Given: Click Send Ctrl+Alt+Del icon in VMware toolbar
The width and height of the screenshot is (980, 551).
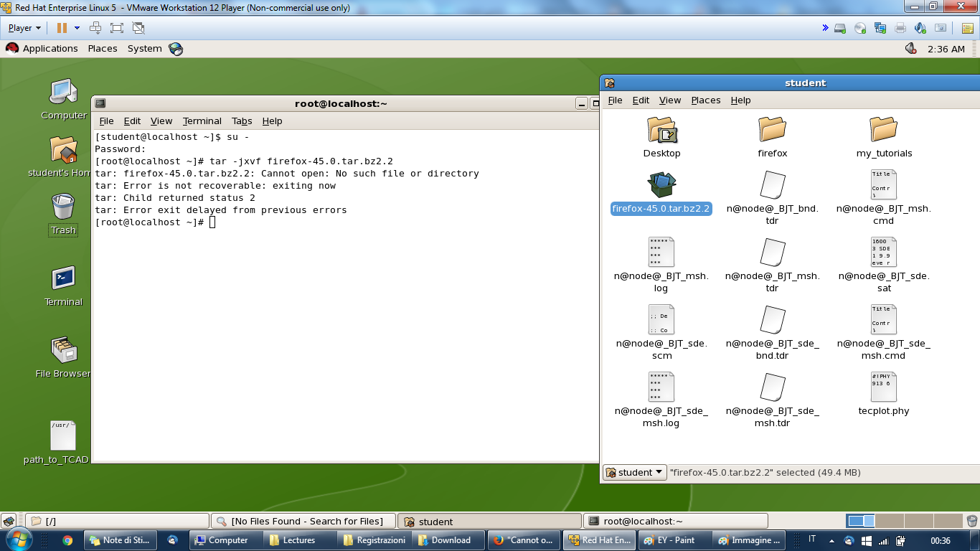Looking at the screenshot, I should pos(95,28).
